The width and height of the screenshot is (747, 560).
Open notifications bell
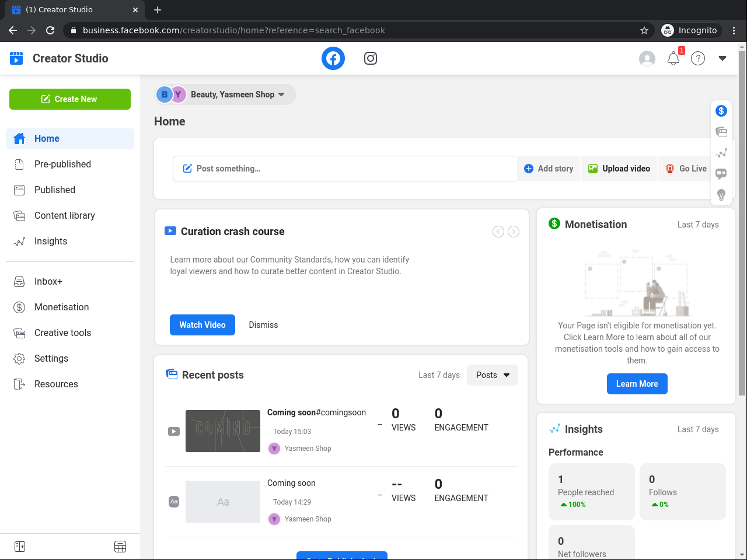673,58
